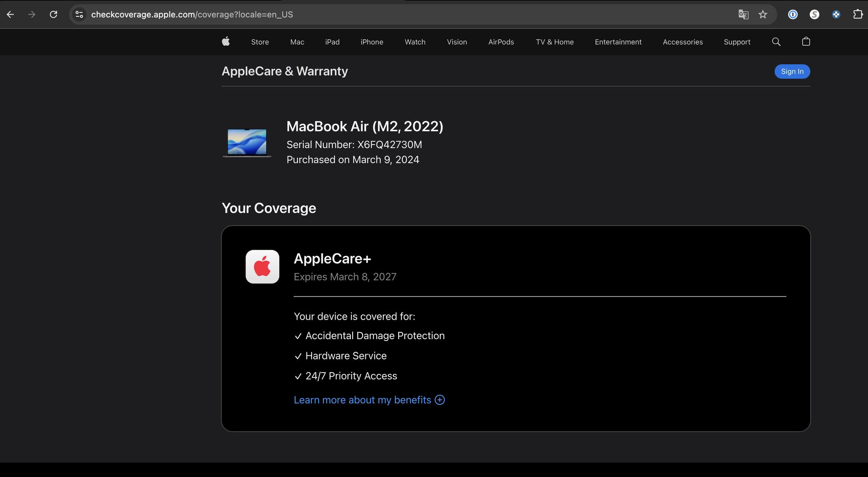Click the browser forward arrow
Image resolution: width=868 pixels, height=477 pixels.
tap(32, 14)
